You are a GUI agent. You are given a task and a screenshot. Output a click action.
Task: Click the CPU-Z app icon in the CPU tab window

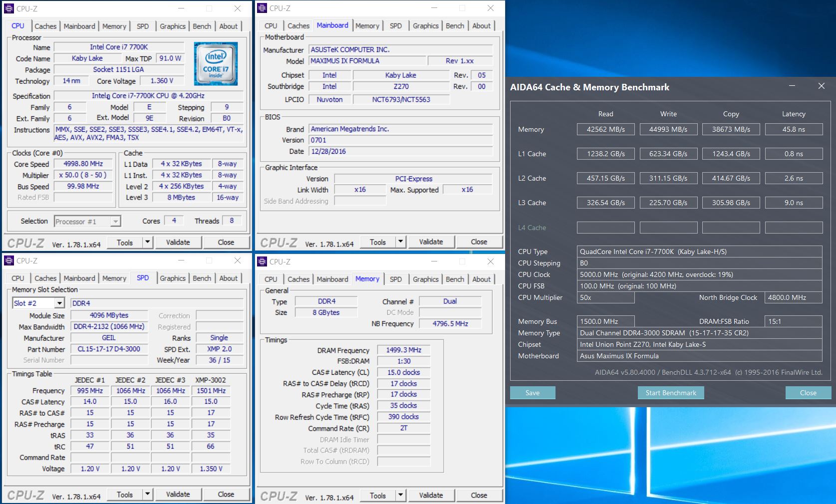pos(9,8)
